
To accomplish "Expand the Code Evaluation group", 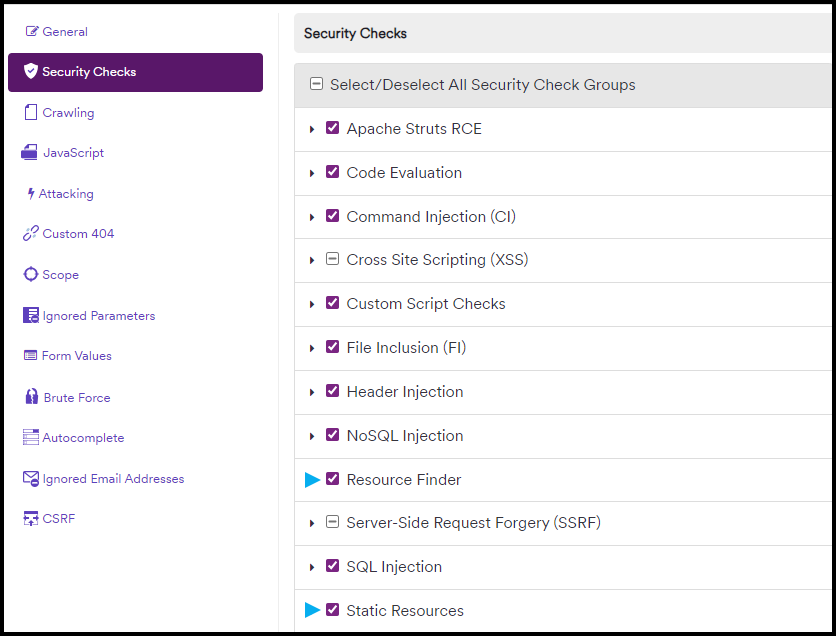I will (x=311, y=171).
